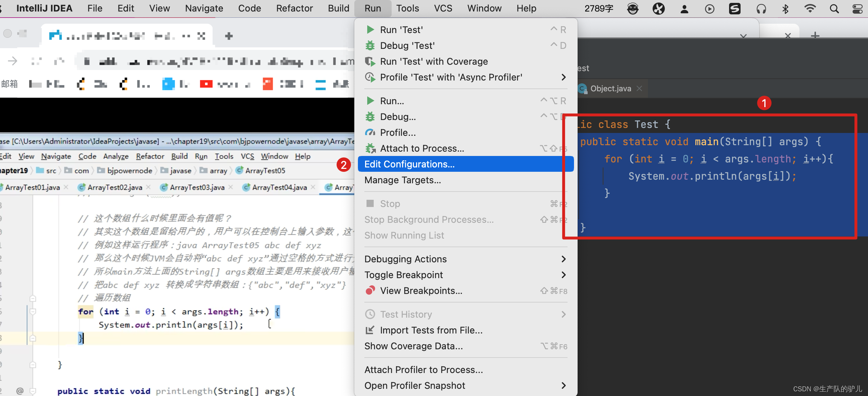Open macOS Control Center toggle icon

(x=858, y=9)
